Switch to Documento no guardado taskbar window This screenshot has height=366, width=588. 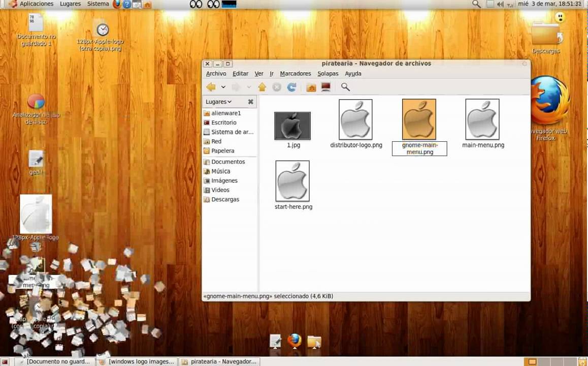click(x=55, y=361)
